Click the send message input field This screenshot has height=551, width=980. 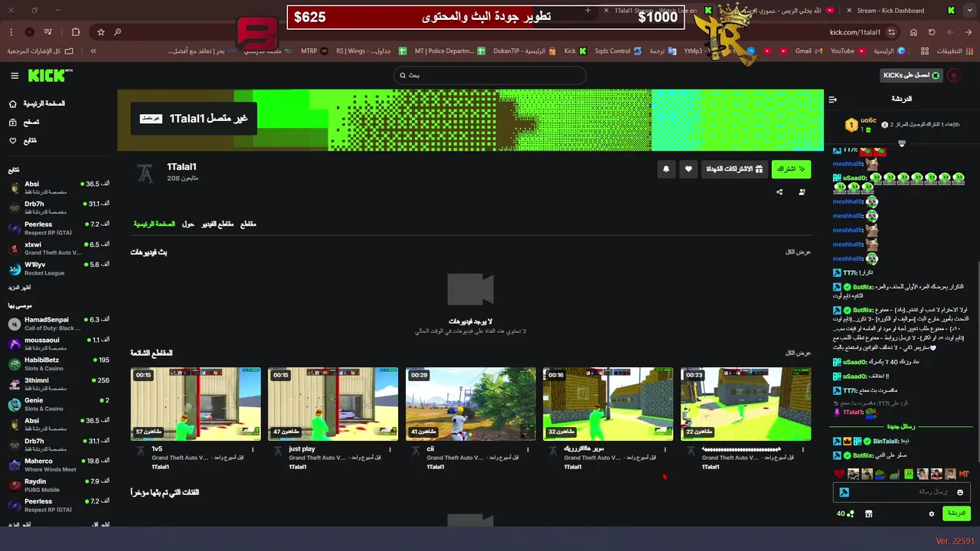[x=902, y=492]
